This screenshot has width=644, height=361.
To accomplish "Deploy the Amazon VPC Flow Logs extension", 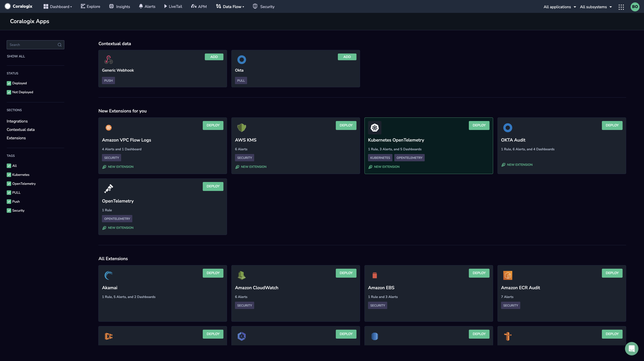I will (x=213, y=125).
